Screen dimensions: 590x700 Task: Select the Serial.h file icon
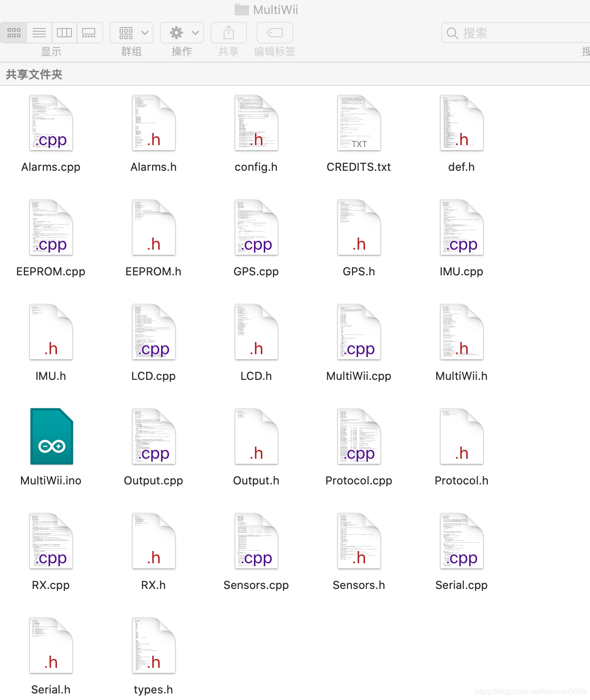[x=51, y=645]
